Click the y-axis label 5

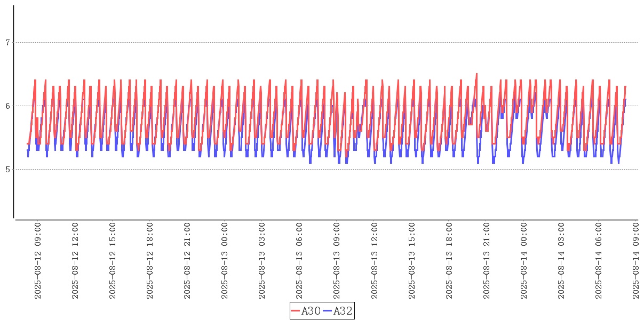click(7, 170)
